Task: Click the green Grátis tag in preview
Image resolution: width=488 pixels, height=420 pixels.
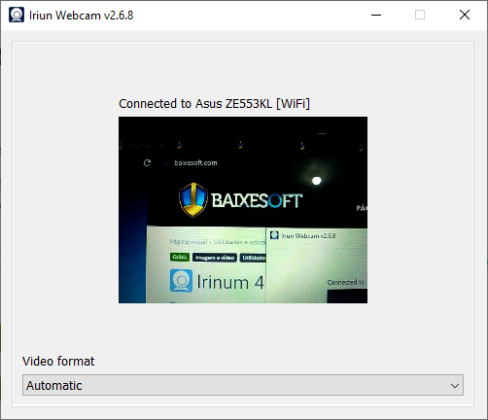Action: tap(180, 257)
